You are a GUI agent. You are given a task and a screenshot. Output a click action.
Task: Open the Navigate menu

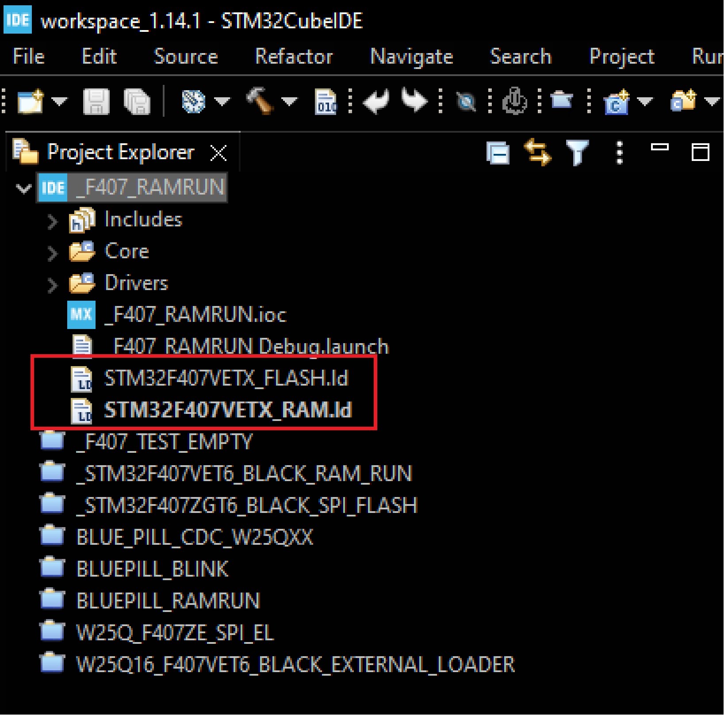(411, 57)
